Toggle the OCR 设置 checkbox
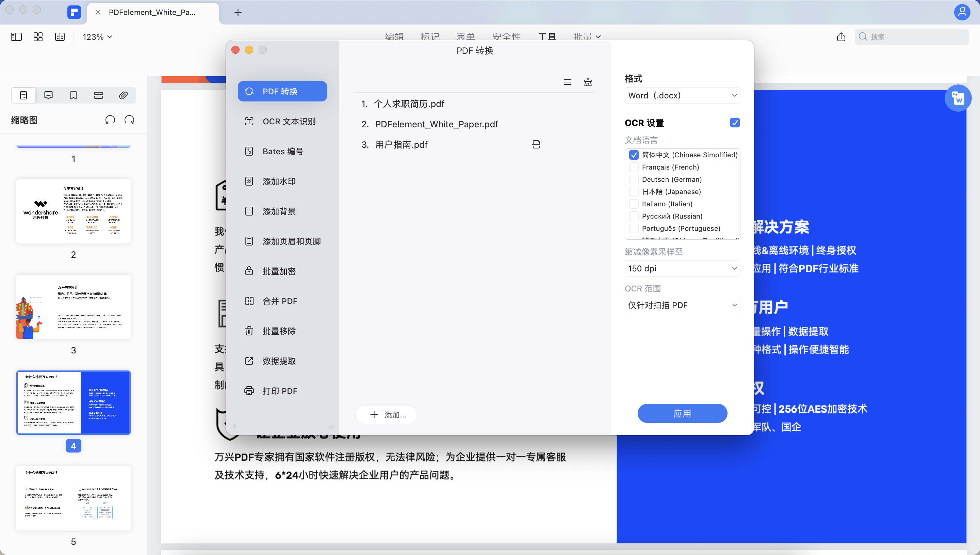 click(x=735, y=123)
